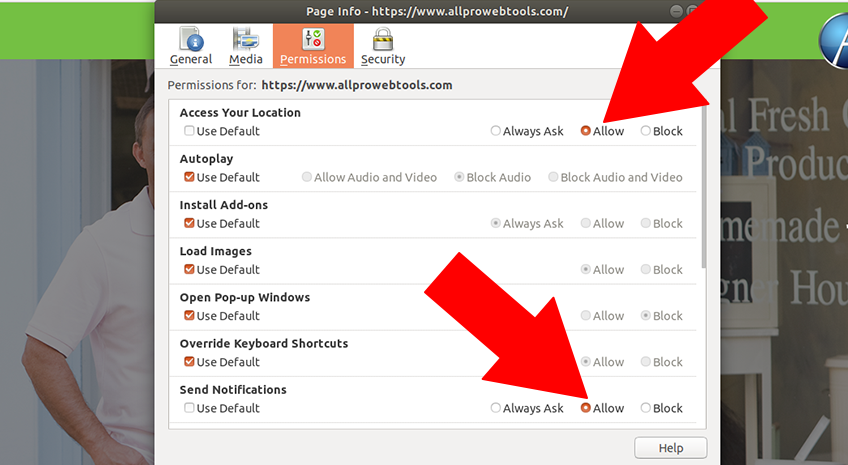The width and height of the screenshot is (848, 465).
Task: Click the Page Info window title bar
Action: [437, 11]
